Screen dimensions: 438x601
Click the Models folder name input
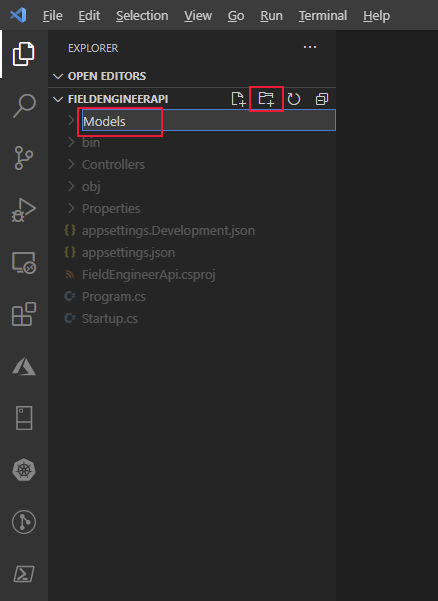(209, 121)
